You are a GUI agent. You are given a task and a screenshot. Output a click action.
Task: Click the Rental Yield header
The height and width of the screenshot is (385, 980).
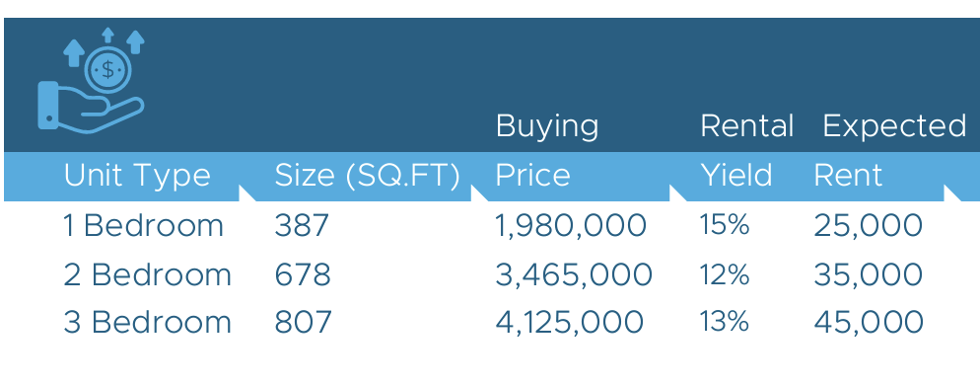coord(747,150)
